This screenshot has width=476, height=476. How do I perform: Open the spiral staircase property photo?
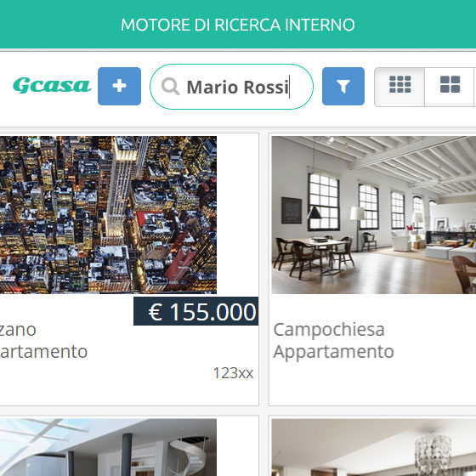click(108, 447)
